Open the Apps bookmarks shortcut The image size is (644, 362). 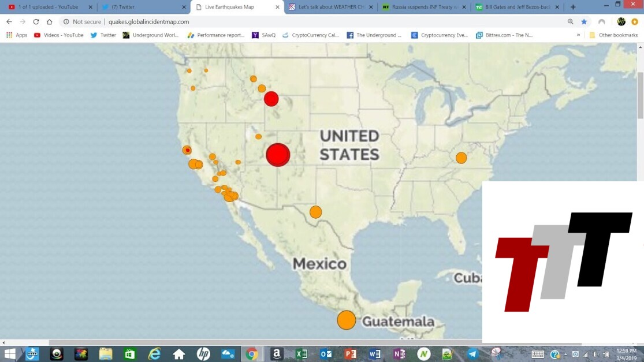17,35
